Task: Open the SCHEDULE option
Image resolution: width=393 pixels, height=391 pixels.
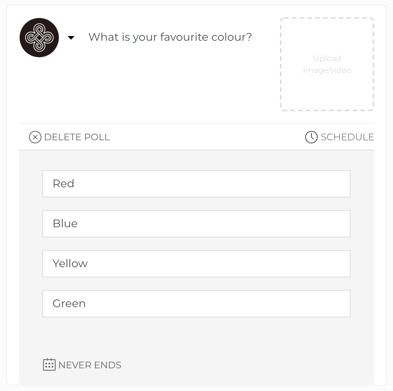Action: (x=347, y=137)
